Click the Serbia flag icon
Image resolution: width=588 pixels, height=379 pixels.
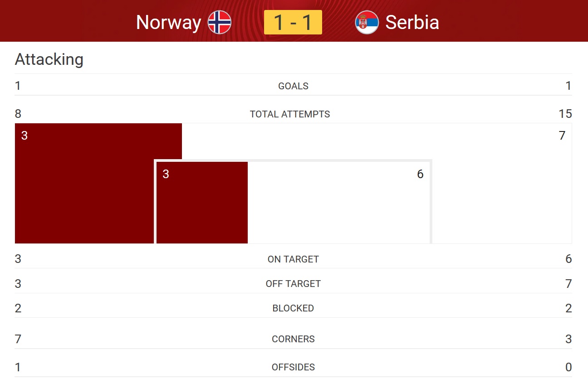[367, 22]
